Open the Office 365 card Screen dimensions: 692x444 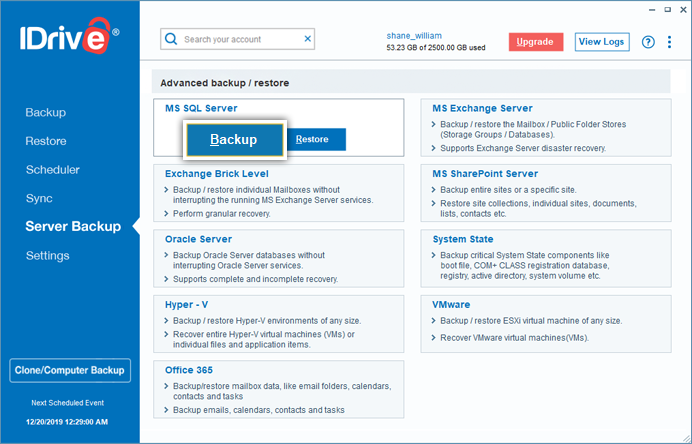click(278, 389)
